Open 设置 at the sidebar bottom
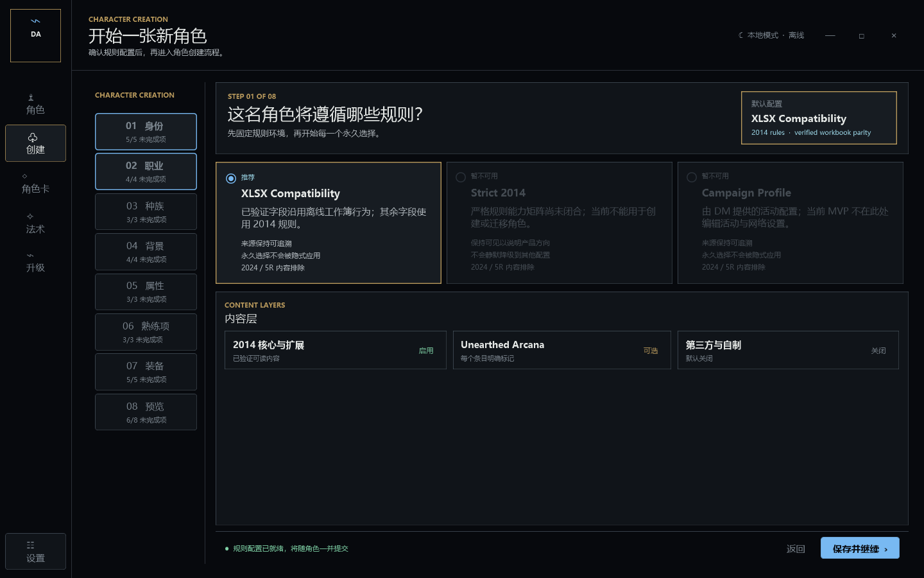 tap(35, 551)
